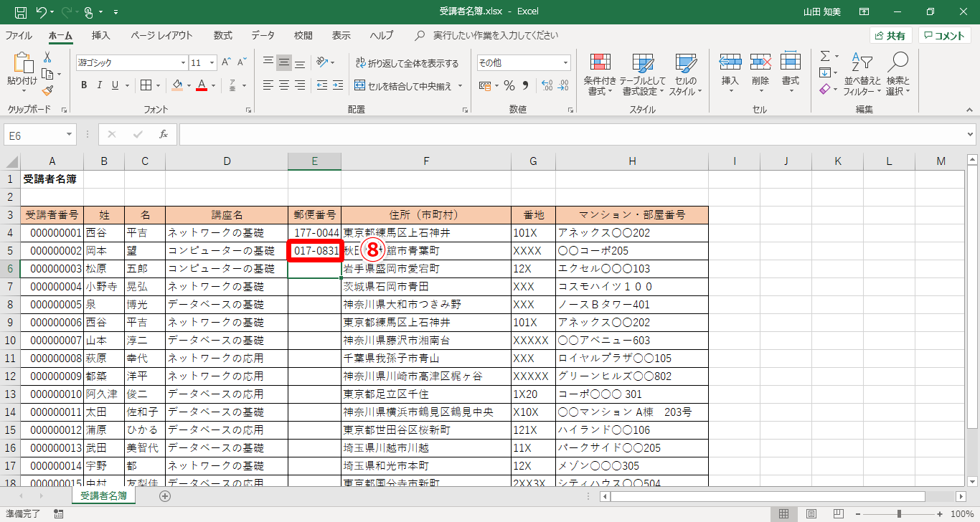Switch to the 数式 tab

click(x=223, y=35)
